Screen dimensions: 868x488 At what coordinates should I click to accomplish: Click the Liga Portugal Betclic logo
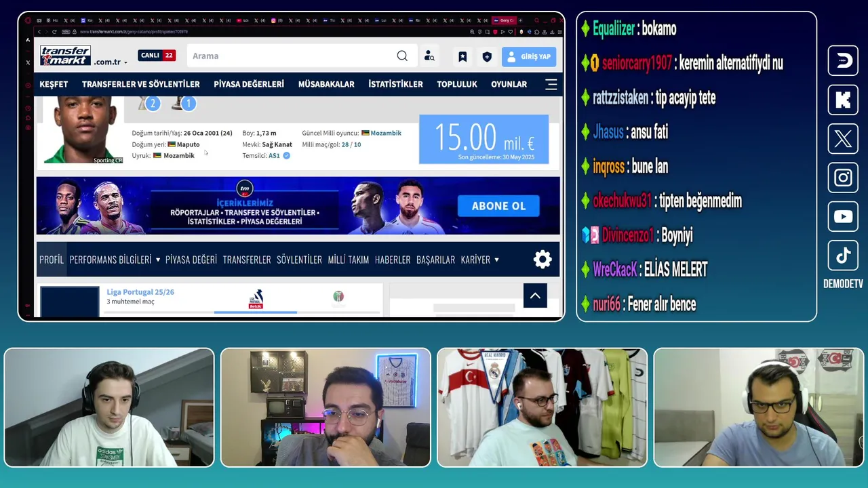coord(256,299)
